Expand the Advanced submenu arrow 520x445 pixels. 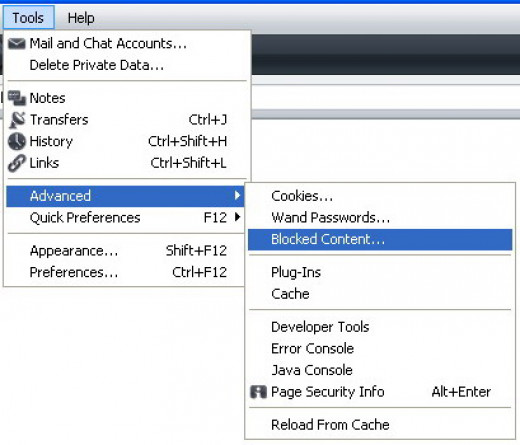coord(237,195)
